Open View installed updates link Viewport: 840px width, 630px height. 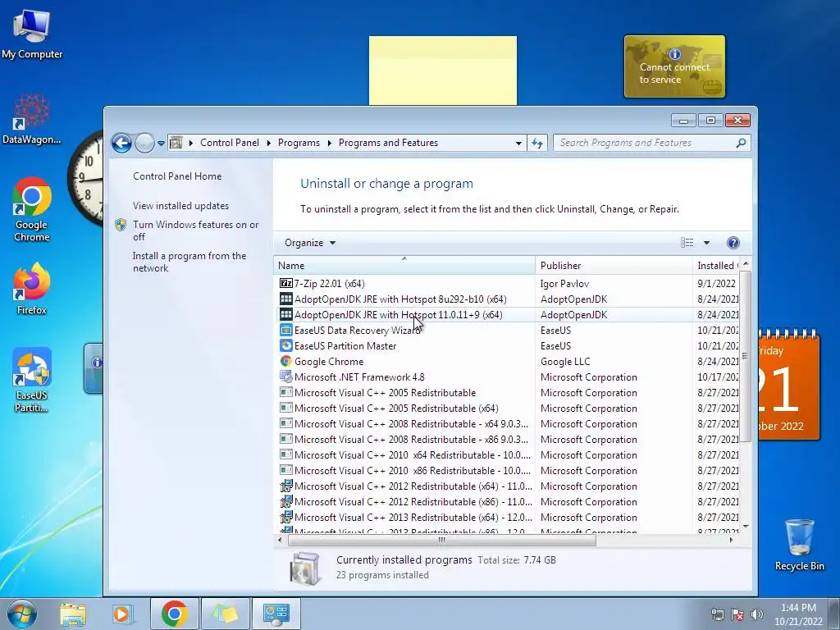[x=180, y=206]
